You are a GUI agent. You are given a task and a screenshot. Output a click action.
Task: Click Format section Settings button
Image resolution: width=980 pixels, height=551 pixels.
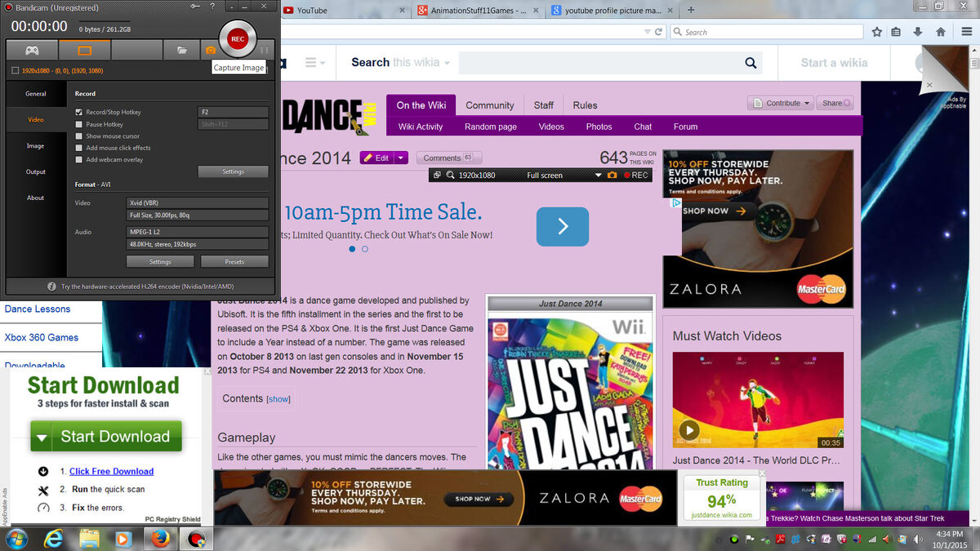click(160, 262)
